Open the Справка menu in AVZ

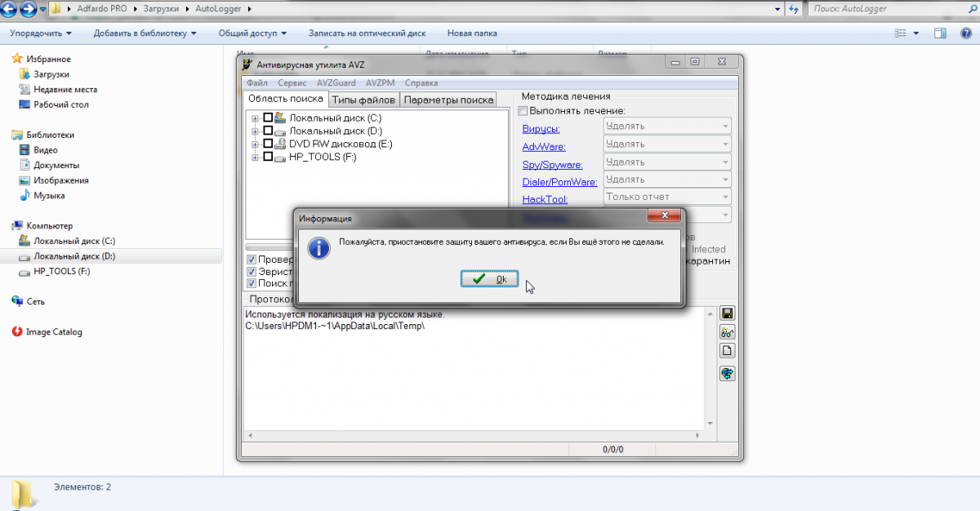[x=421, y=82]
